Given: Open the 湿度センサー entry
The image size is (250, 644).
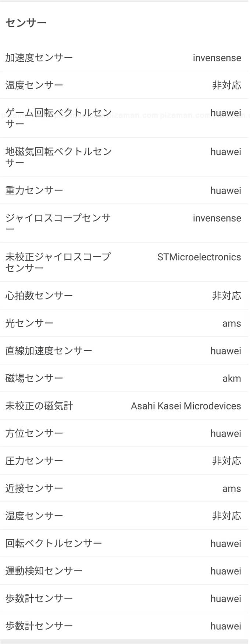Looking at the screenshot, I should pyautogui.click(x=34, y=516).
